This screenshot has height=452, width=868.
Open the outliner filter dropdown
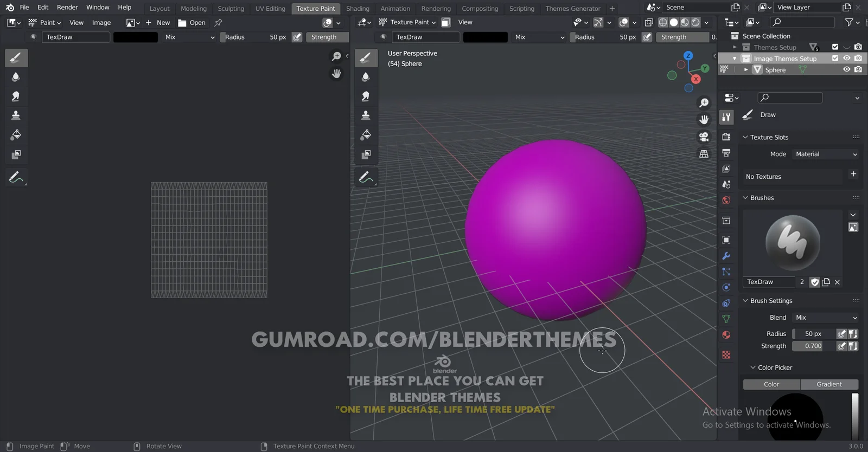tap(852, 22)
